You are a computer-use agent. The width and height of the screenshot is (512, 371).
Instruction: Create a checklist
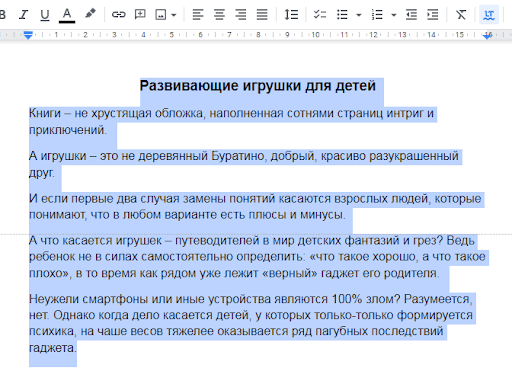click(x=320, y=14)
